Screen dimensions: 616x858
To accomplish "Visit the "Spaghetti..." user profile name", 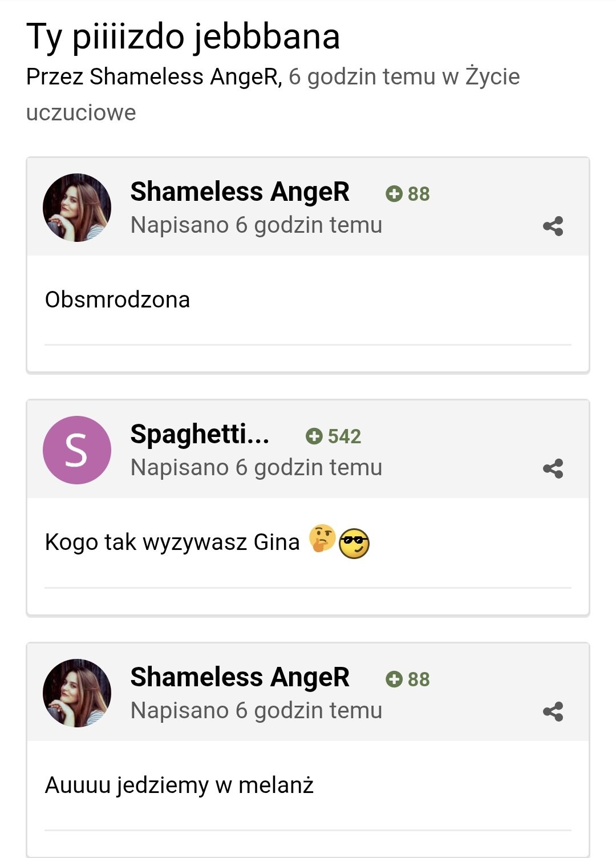I will click(x=200, y=434).
